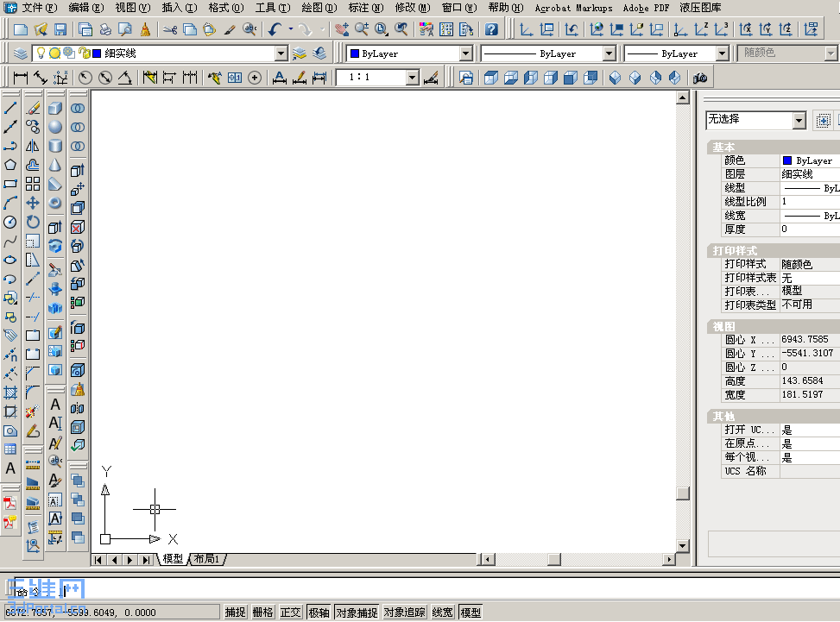
Task: Select the Cone solid tool
Action: coord(55,165)
